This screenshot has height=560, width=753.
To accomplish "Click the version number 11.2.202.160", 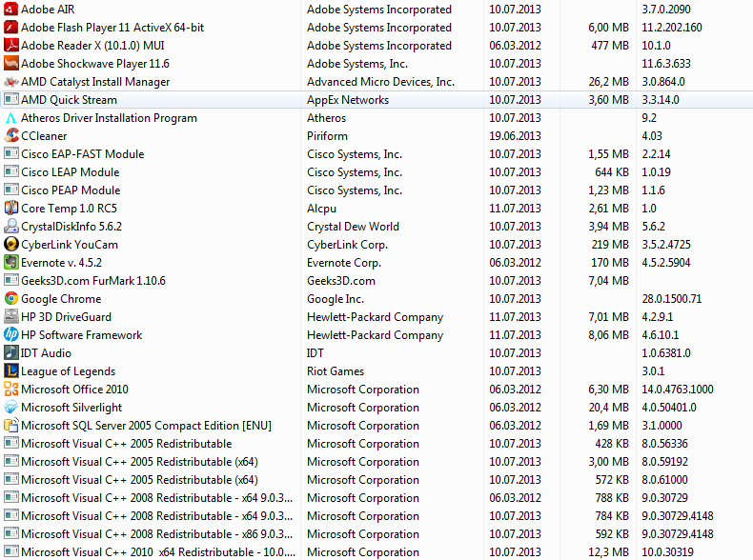I will click(x=671, y=28).
